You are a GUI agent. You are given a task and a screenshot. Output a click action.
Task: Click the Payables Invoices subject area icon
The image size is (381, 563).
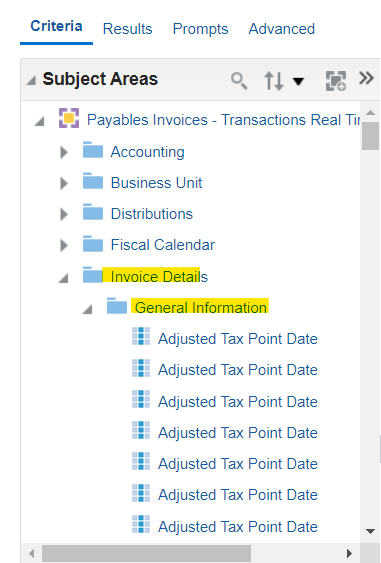tap(69, 118)
